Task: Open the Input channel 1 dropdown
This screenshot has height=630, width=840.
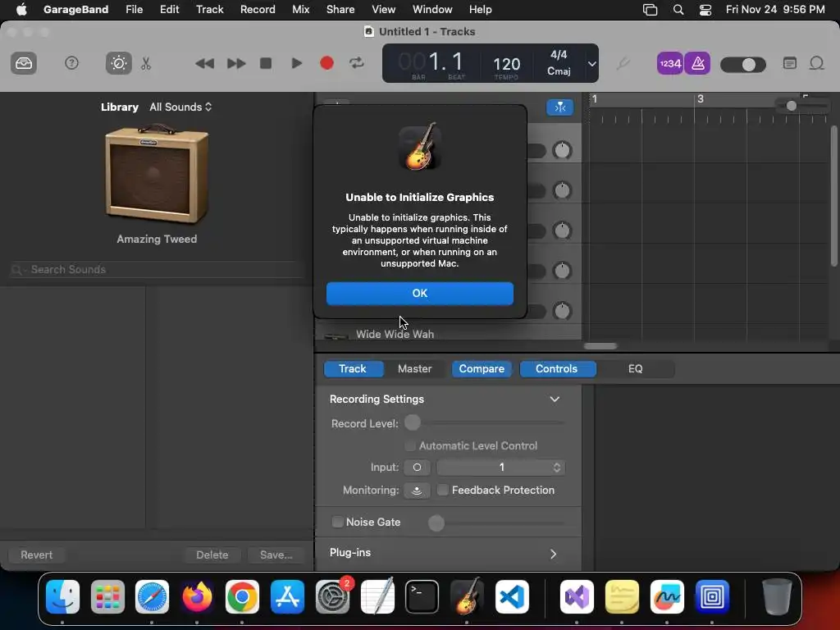Action: [501, 467]
